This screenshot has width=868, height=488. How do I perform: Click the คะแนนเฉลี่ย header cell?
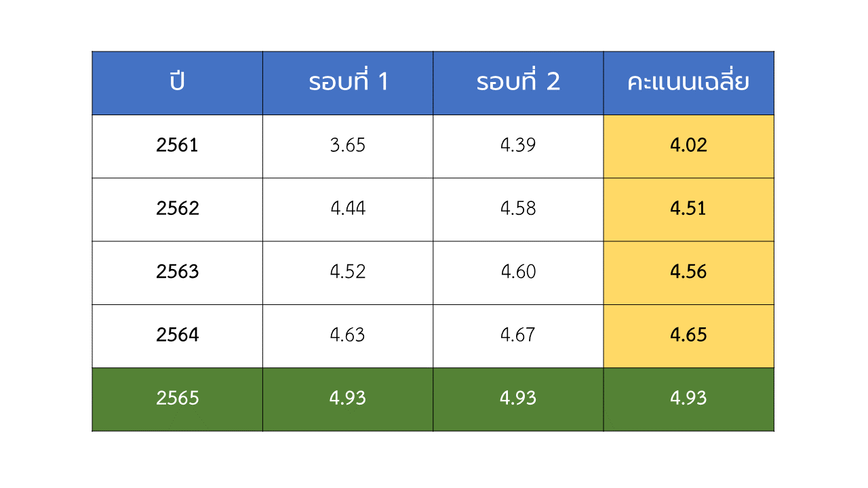coord(688,83)
